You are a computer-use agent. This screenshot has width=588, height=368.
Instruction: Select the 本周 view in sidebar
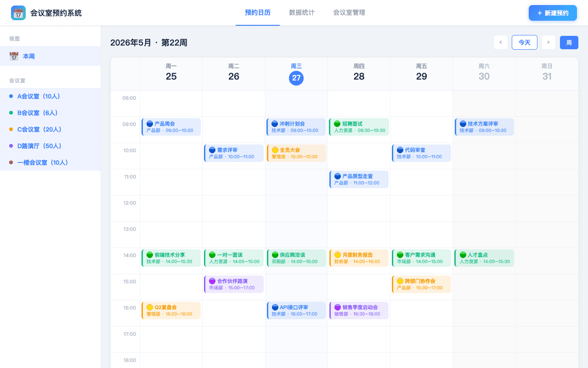51,56
